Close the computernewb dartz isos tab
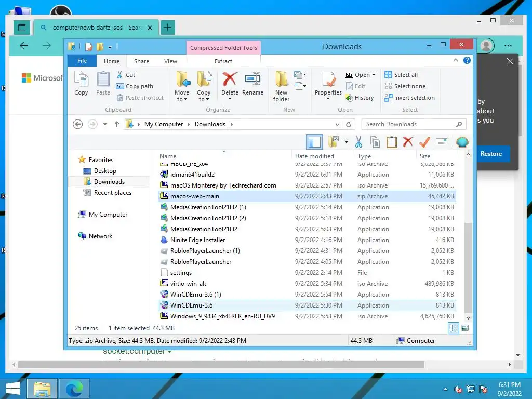Viewport: 532px width, 399px height. [x=150, y=28]
